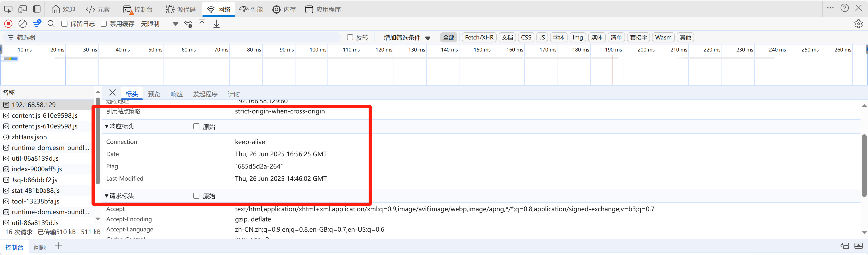Toggle device emulation icon
Image resolution: width=868 pixels, height=255 pixels.
[22, 9]
